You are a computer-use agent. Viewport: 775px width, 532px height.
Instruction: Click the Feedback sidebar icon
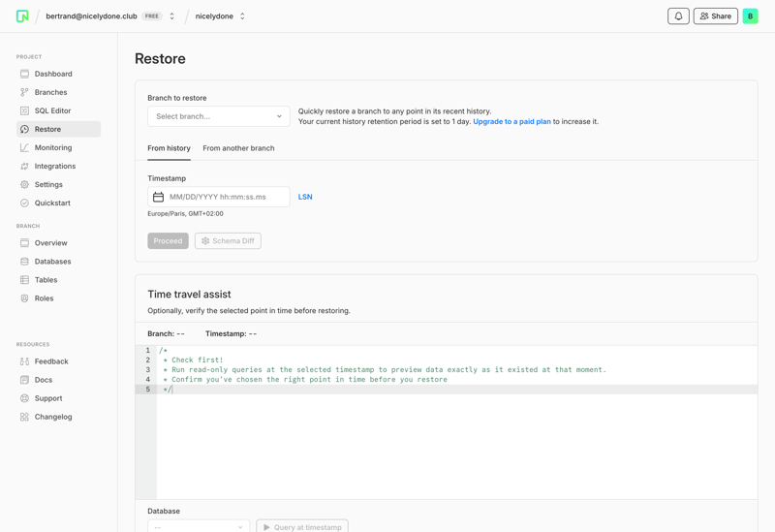click(24, 361)
